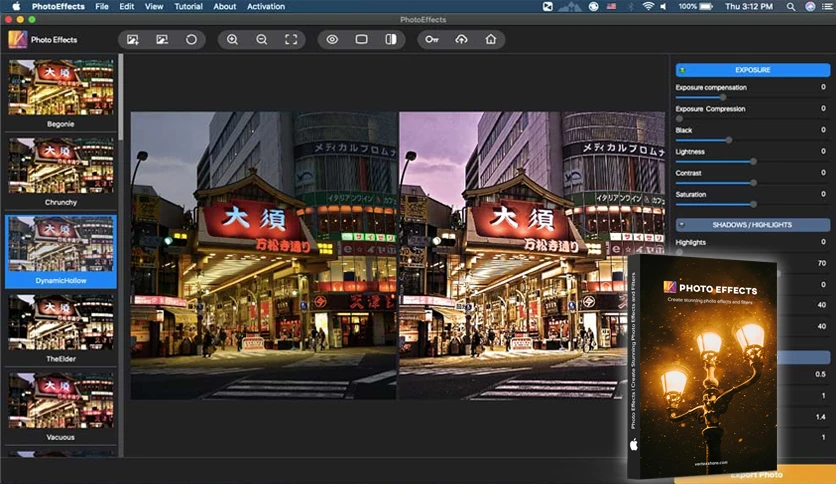Click the effects list scrollbar
The image size is (836, 484).
(x=121, y=96)
